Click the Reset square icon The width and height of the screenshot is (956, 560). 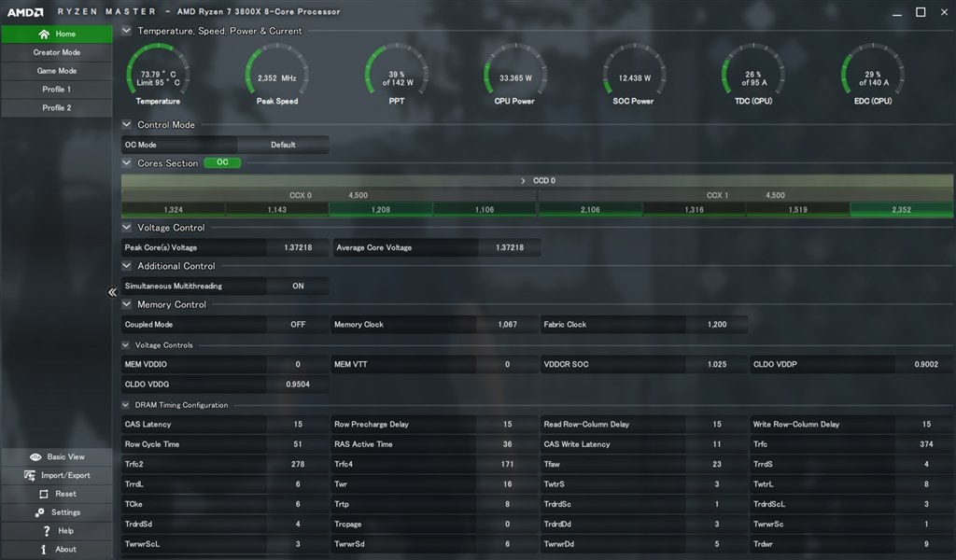click(43, 494)
